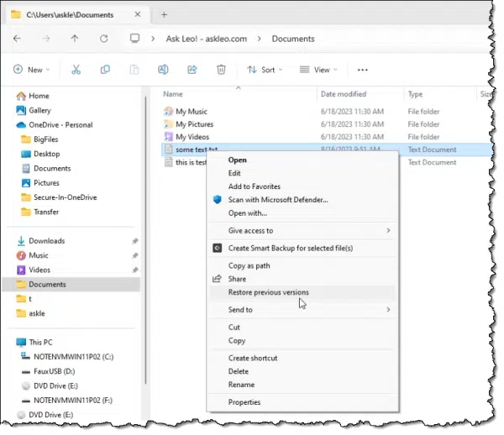Select Restore previous versions
The image size is (504, 435).
302,292
